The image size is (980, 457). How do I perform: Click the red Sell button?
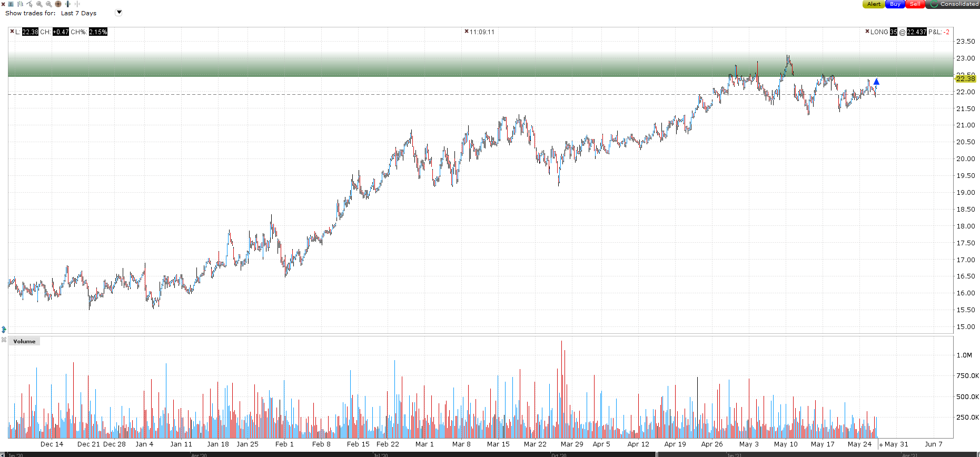pyautogui.click(x=915, y=4)
